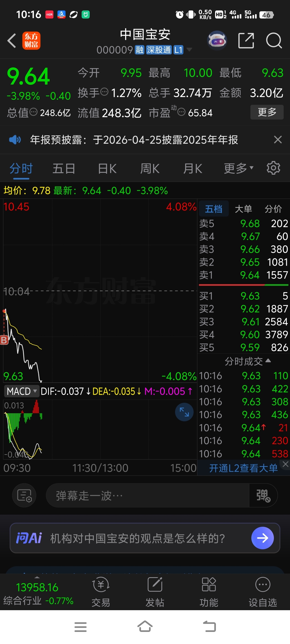This screenshot has width=290, height=644.
Task: Send the 问AI question arrow
Action: 262,538
